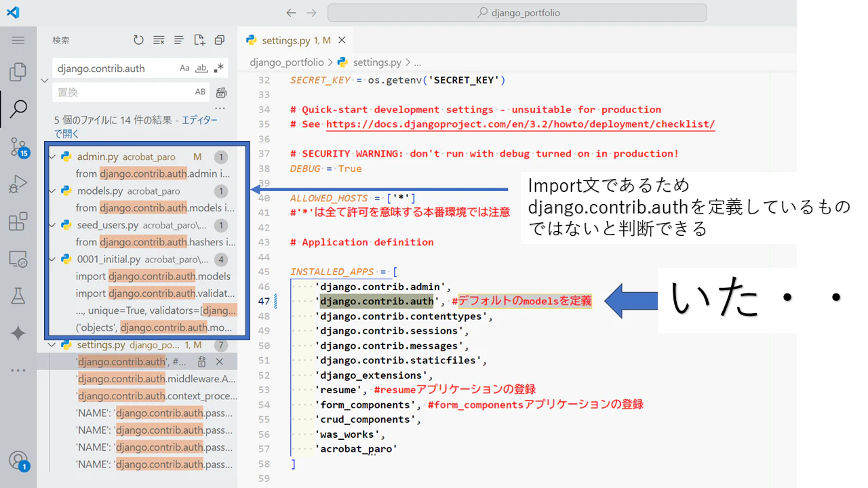Go forward with the navigation arrow
The height and width of the screenshot is (488, 868).
[311, 13]
